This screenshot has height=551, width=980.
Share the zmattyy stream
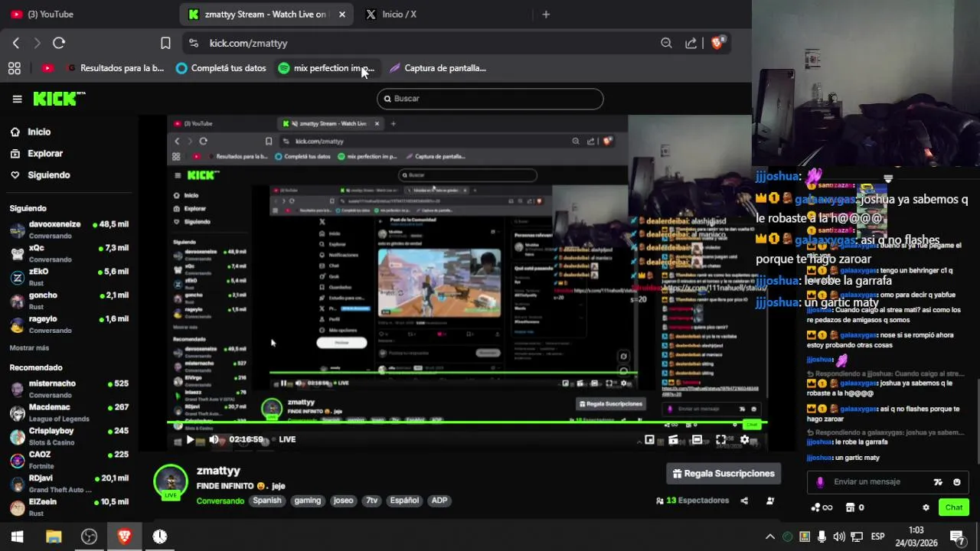(x=744, y=500)
